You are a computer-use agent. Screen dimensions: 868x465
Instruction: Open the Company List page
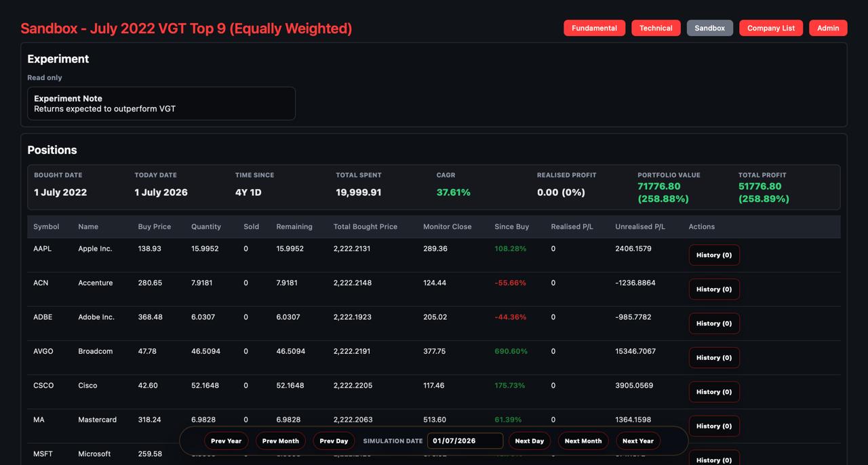[x=771, y=28]
